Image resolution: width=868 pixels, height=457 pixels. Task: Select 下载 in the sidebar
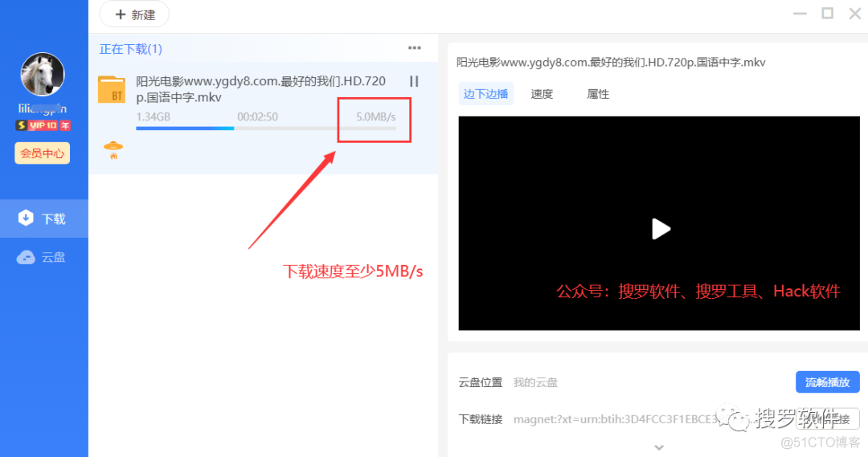coord(44,218)
